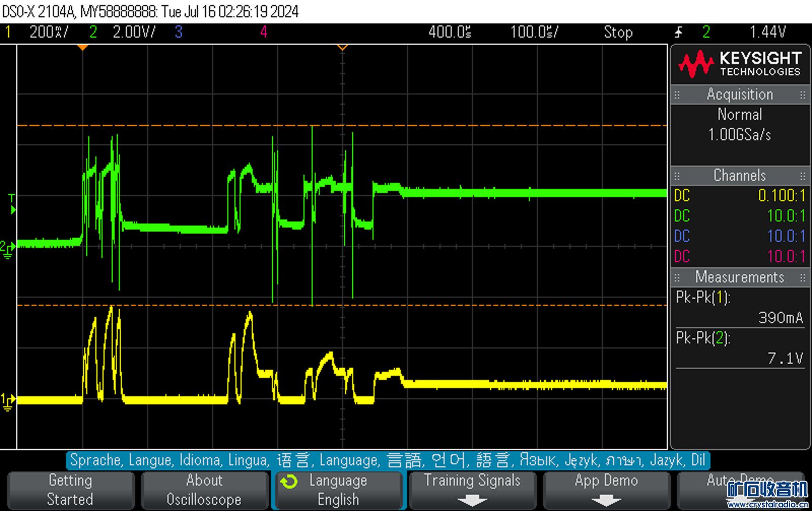Expand the Training Signals softkey menu
812x511 pixels.
(x=472, y=490)
